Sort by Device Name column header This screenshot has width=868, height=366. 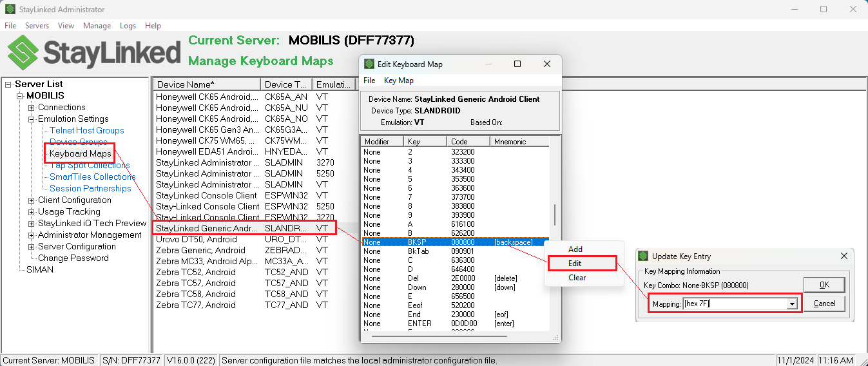[206, 84]
